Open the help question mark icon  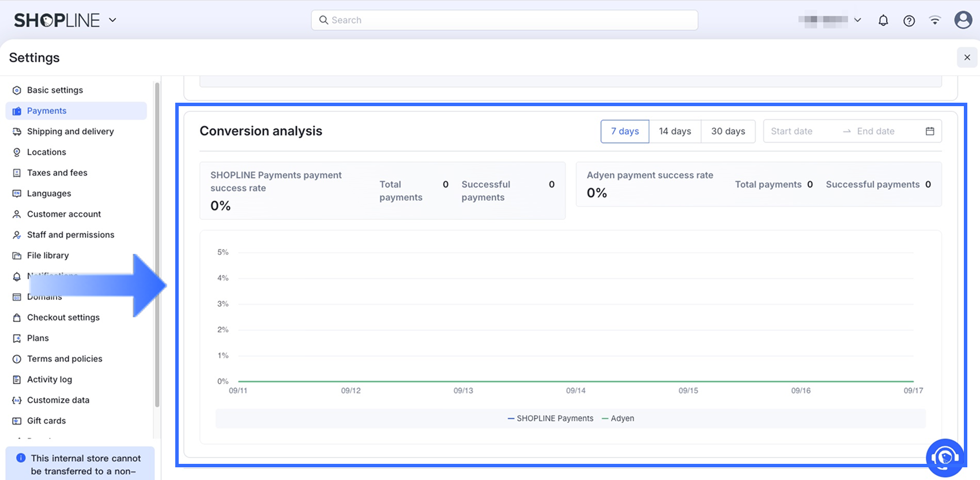[x=909, y=21]
